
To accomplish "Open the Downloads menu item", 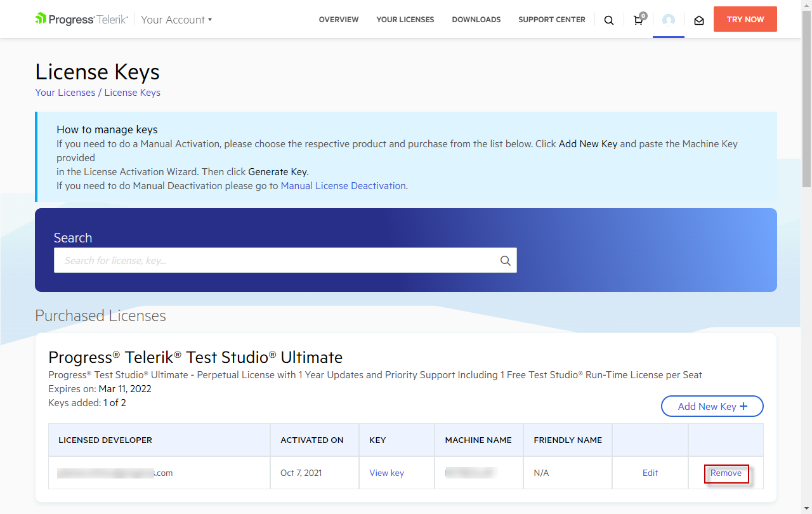I will 476,20.
